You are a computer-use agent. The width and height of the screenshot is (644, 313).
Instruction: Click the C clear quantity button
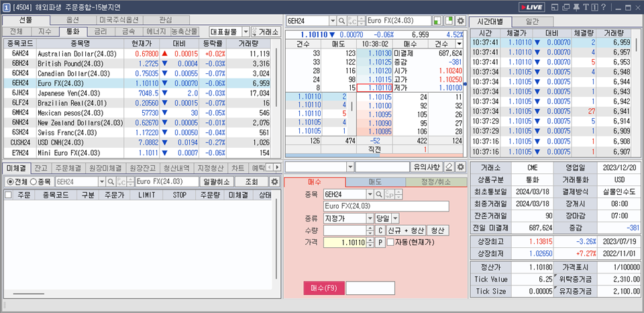380,230
